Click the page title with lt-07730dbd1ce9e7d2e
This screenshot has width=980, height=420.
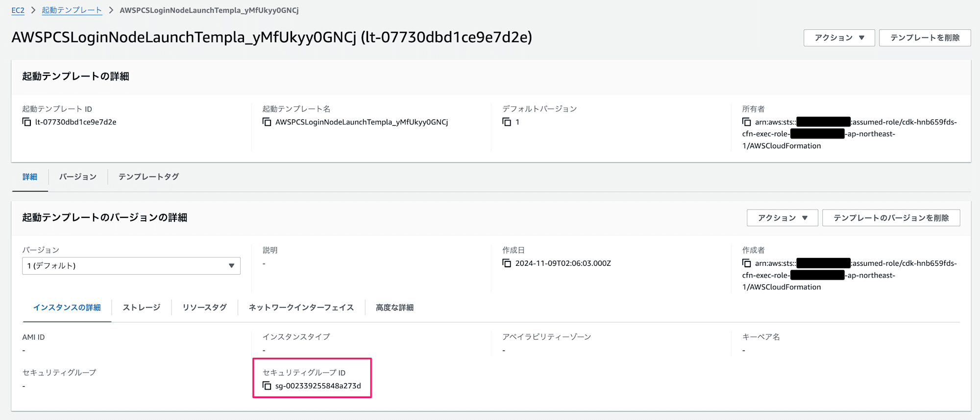(x=272, y=37)
